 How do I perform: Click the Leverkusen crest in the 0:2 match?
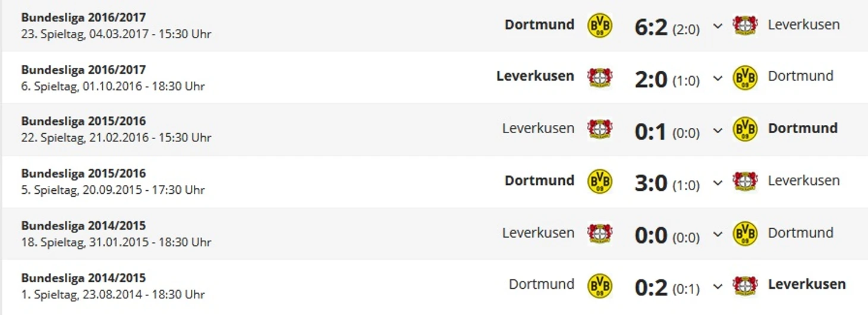(x=745, y=285)
